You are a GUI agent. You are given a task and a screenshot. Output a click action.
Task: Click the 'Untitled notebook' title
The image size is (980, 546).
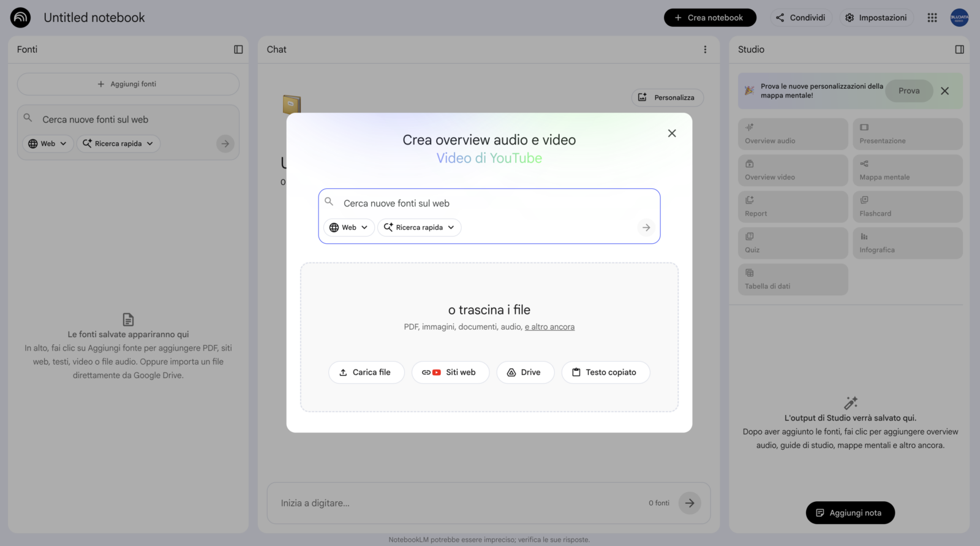point(94,18)
